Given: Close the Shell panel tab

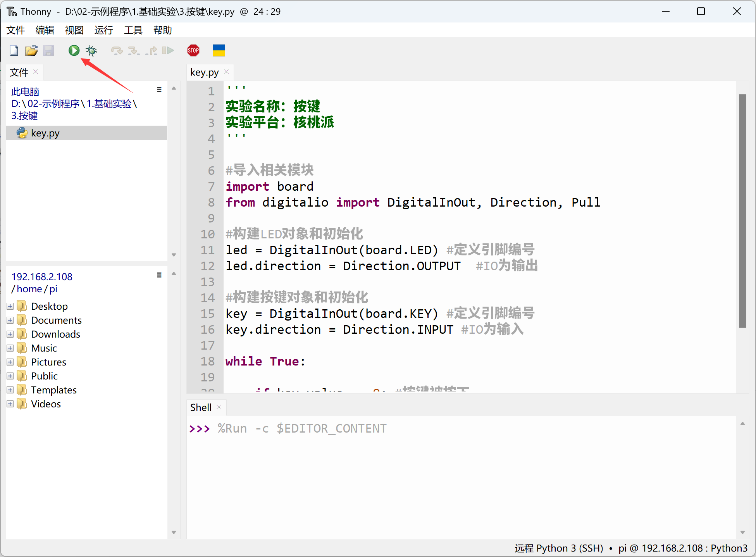Looking at the screenshot, I should click(x=219, y=407).
